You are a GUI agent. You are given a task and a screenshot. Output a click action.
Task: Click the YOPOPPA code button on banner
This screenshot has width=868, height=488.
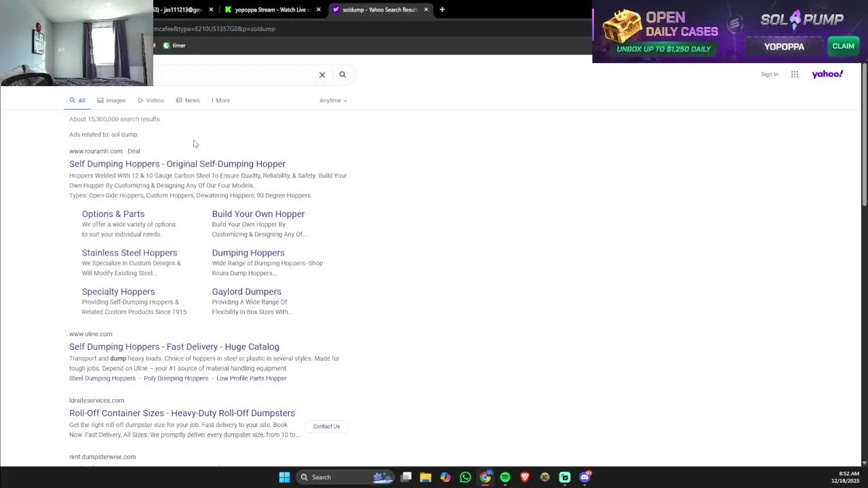[x=784, y=47]
